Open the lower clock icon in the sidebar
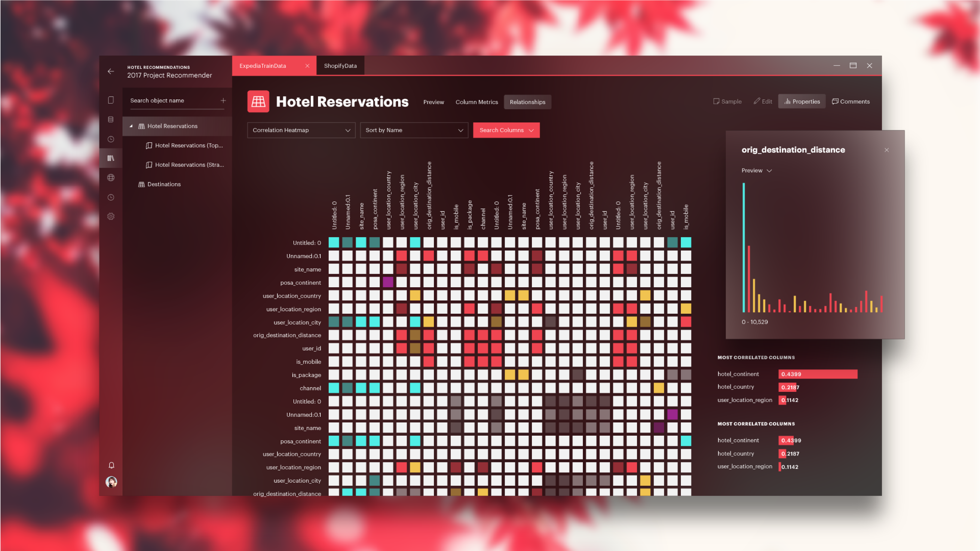This screenshot has height=551, width=980. tap(111, 197)
